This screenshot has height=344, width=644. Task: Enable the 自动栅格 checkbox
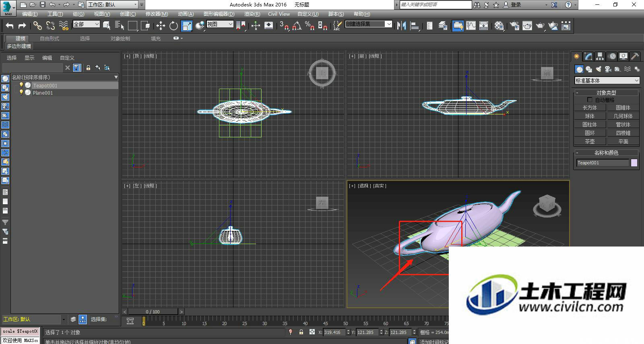[x=590, y=99]
